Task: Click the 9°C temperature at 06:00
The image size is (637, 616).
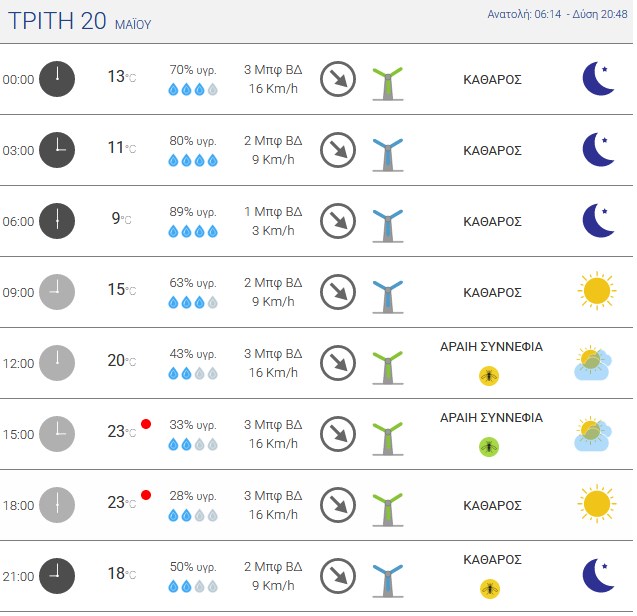Action: (x=121, y=219)
